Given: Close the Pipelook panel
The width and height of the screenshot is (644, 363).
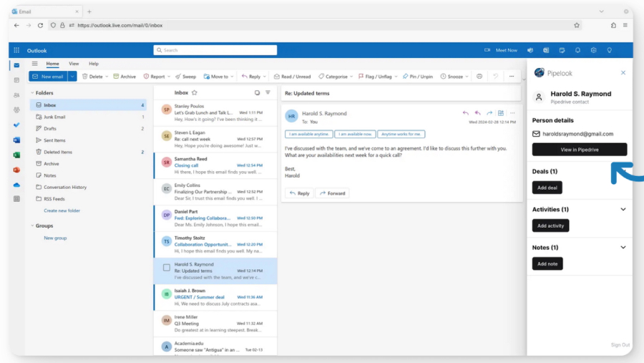Looking at the screenshot, I should click(x=623, y=73).
